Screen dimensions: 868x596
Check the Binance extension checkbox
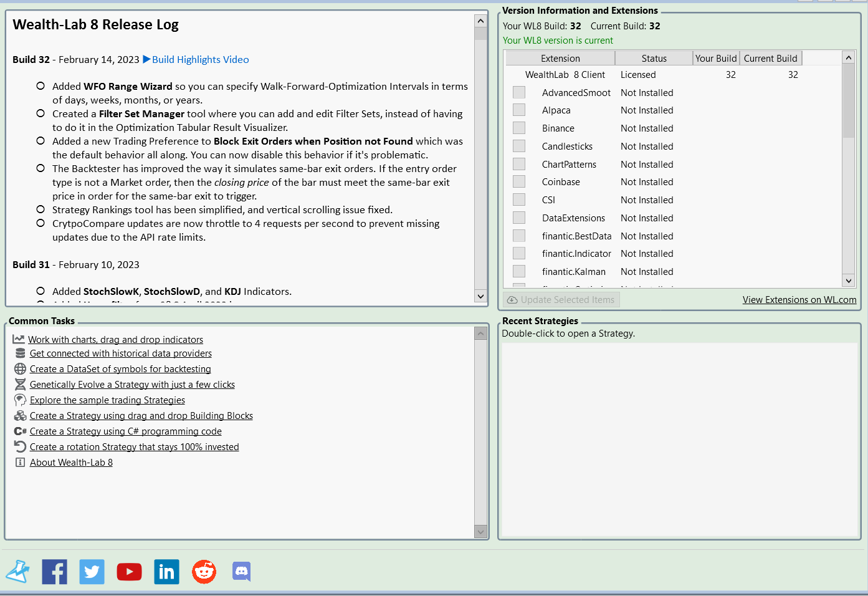point(519,128)
